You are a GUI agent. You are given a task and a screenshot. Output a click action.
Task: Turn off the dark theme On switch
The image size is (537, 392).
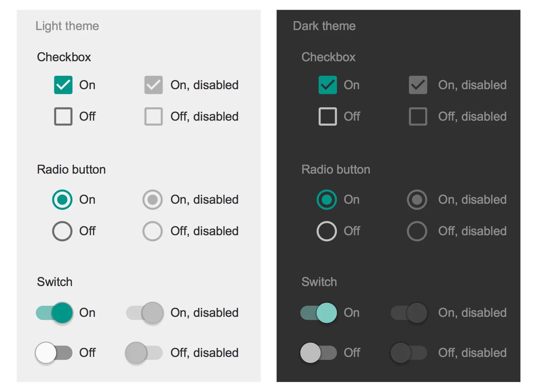[319, 313]
